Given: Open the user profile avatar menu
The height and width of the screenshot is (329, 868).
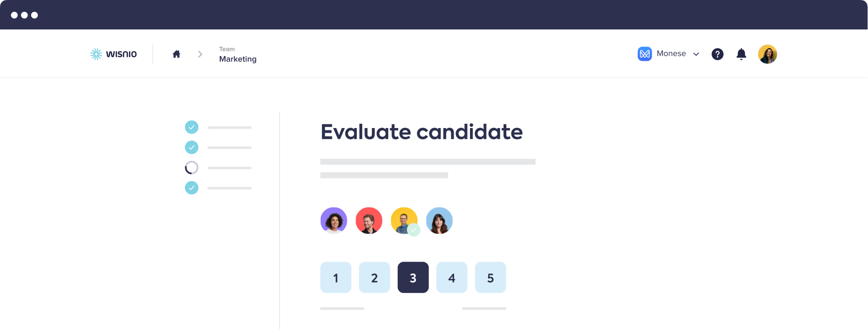Looking at the screenshot, I should [767, 54].
